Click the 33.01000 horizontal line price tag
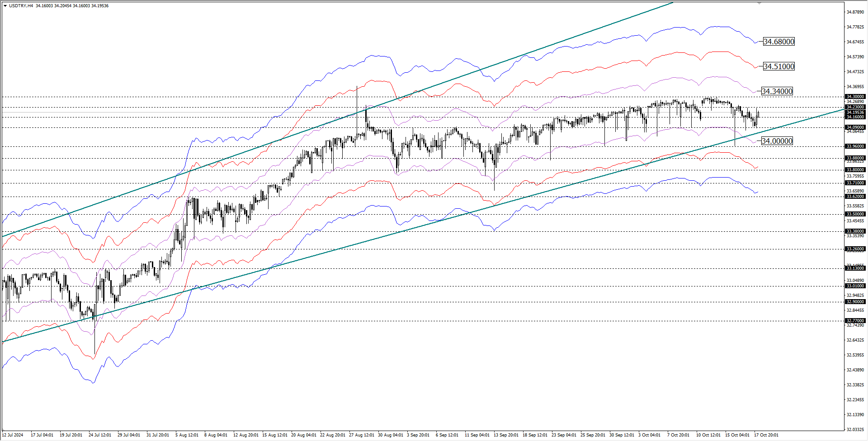 coord(855,286)
